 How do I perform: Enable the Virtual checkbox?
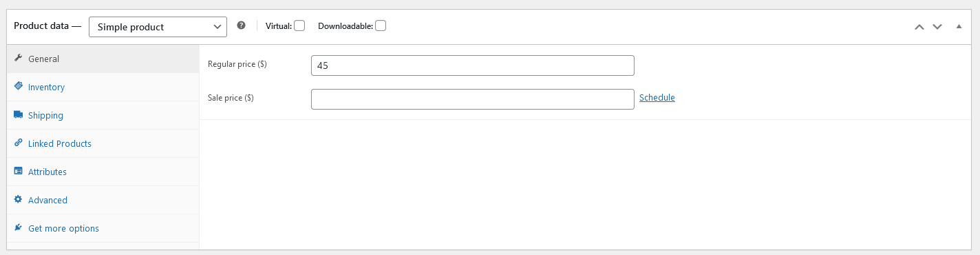(x=299, y=25)
